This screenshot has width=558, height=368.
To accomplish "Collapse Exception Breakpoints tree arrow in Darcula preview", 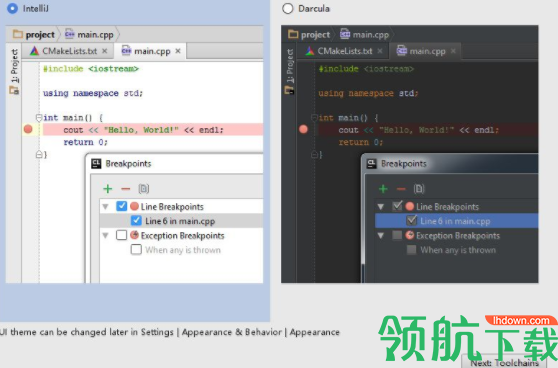I will (x=381, y=235).
